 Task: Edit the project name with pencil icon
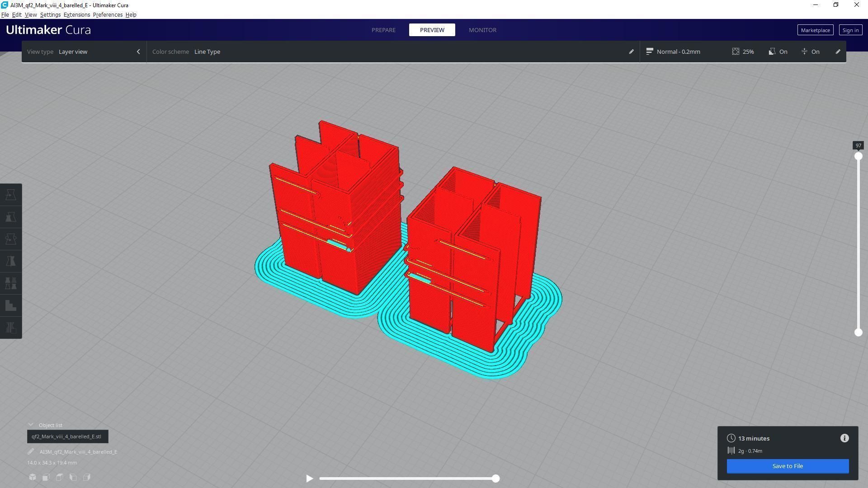(x=31, y=452)
